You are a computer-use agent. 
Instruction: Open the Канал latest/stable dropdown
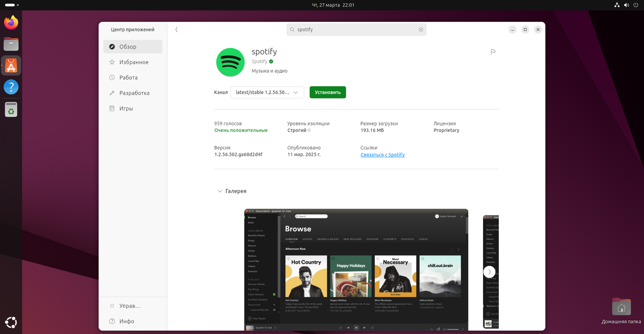(267, 92)
